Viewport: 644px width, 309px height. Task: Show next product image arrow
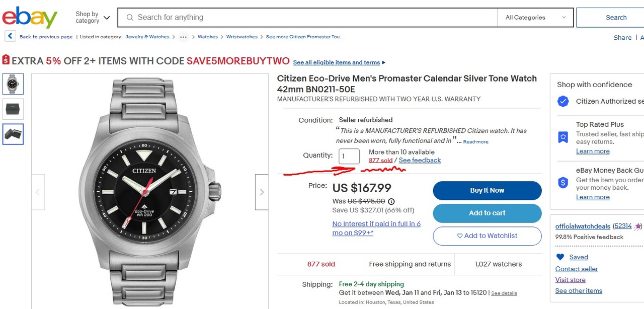click(262, 192)
